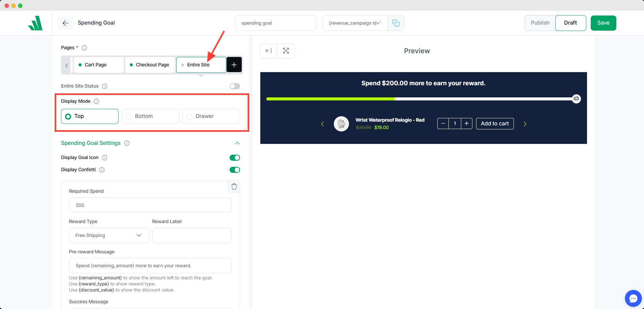Click the {reward_type} placeholder hint
Screen dimensions: 644x309
pyautogui.click(x=94, y=284)
